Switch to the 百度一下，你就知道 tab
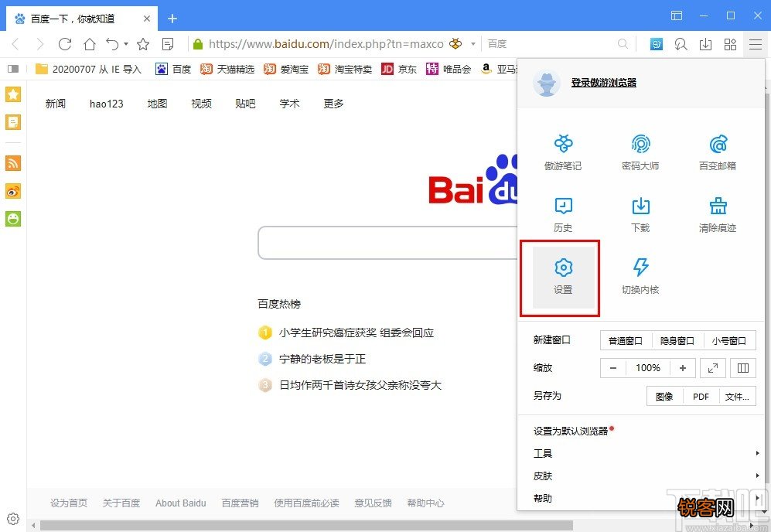 tap(82, 19)
